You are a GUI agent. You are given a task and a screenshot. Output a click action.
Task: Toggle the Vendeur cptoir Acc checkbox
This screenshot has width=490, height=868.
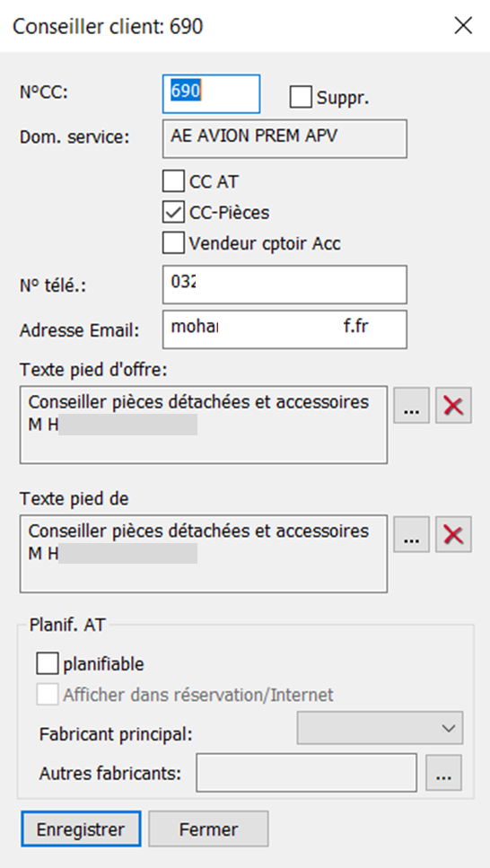[x=173, y=243]
